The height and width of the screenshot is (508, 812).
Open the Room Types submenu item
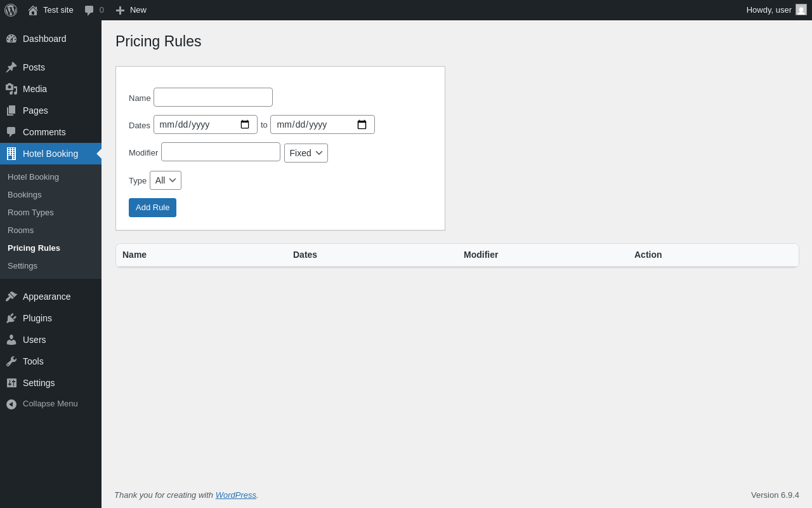click(x=30, y=212)
